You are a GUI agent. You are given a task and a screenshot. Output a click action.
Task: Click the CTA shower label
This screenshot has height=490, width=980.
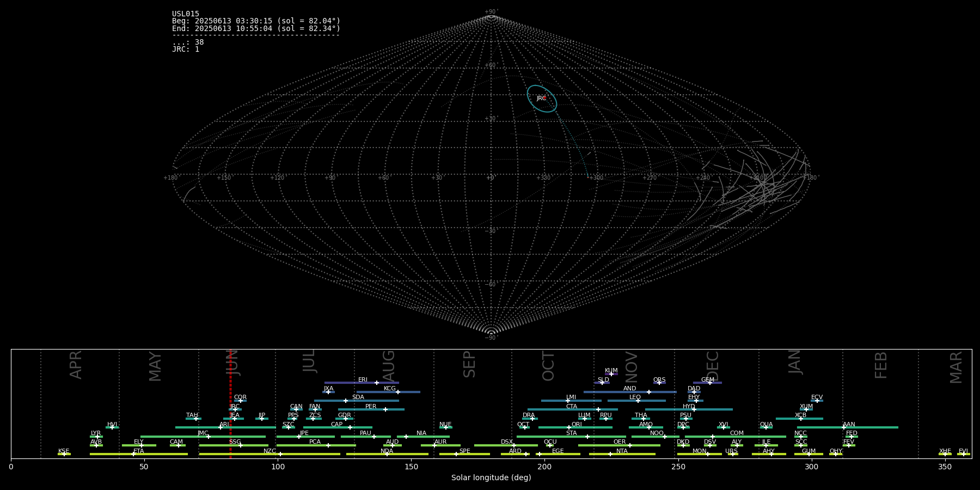pyautogui.click(x=571, y=406)
